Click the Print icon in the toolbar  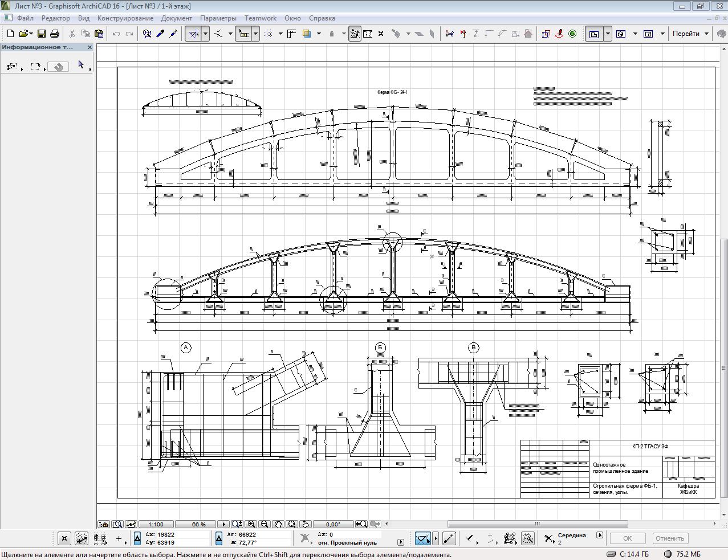55,34
